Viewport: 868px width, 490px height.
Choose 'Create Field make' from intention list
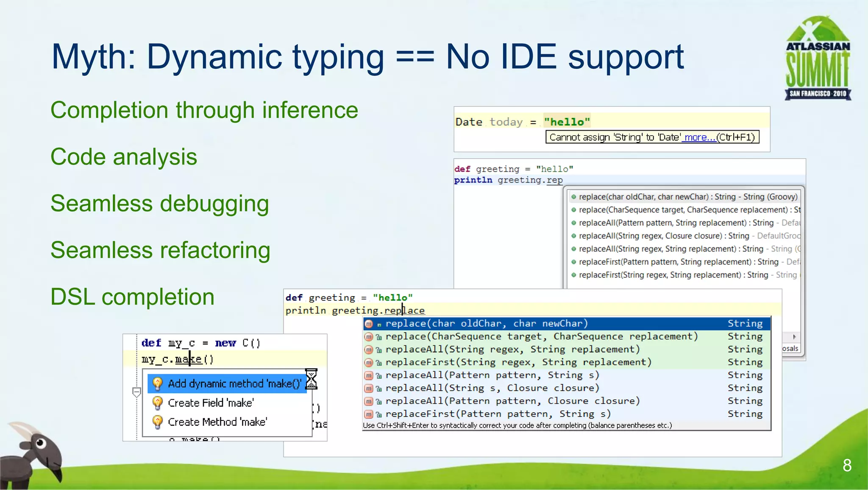click(211, 403)
